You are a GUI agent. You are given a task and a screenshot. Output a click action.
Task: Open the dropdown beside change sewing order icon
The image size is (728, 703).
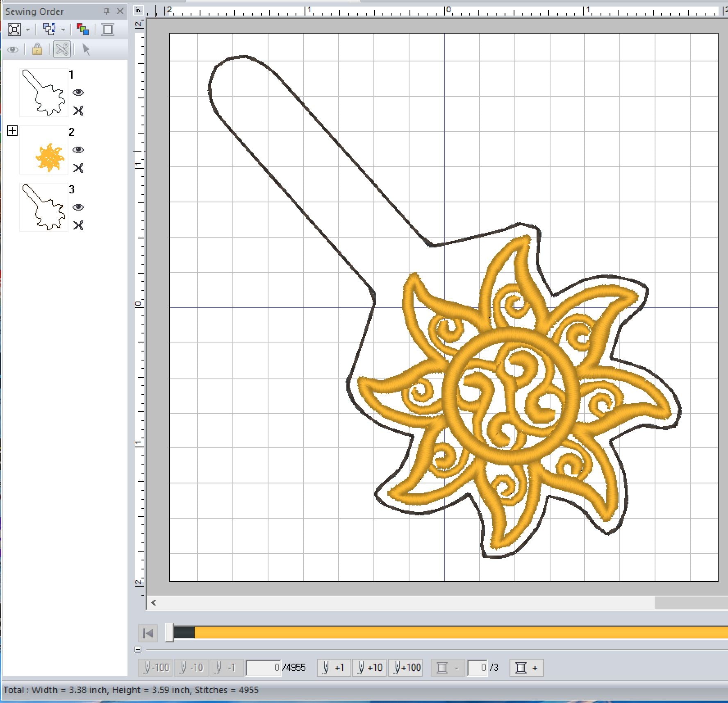tap(63, 30)
